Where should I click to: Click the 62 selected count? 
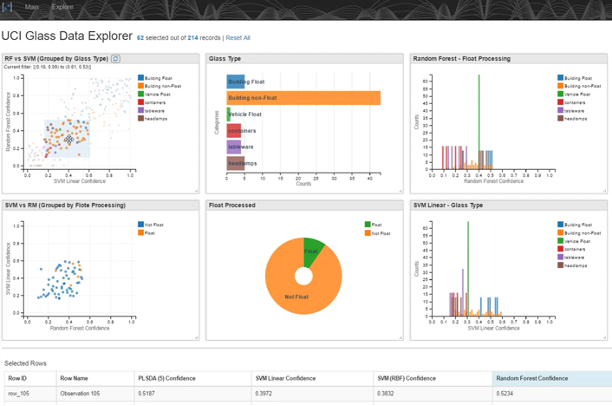[x=140, y=38]
